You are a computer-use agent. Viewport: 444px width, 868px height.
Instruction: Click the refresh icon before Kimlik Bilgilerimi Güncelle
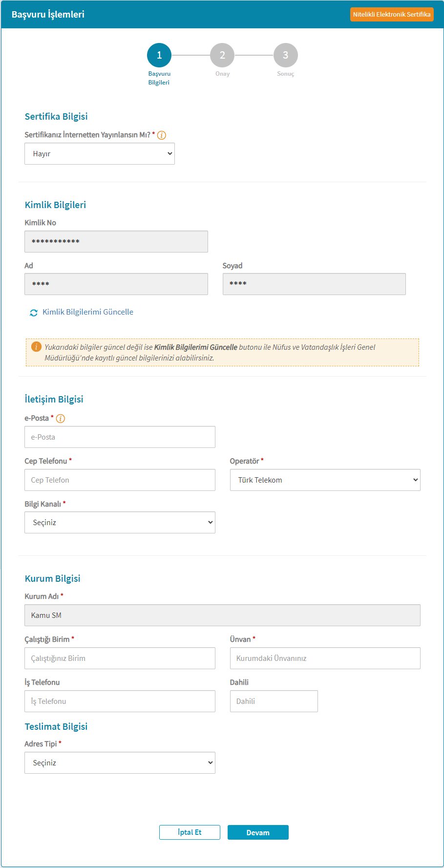pyautogui.click(x=34, y=313)
